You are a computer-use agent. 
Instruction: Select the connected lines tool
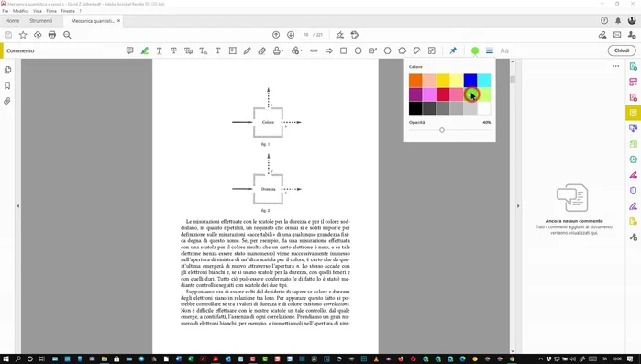(417, 50)
